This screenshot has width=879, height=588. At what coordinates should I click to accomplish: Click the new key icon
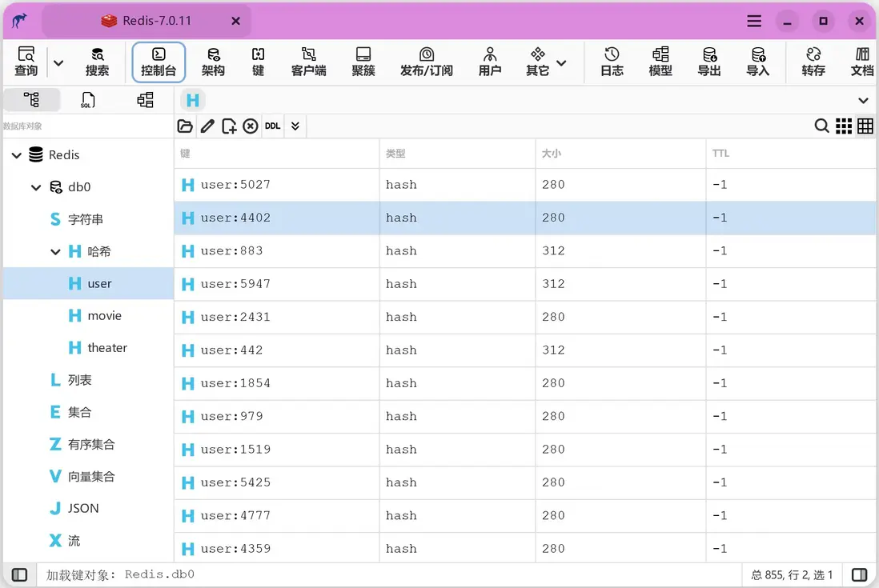(x=229, y=126)
